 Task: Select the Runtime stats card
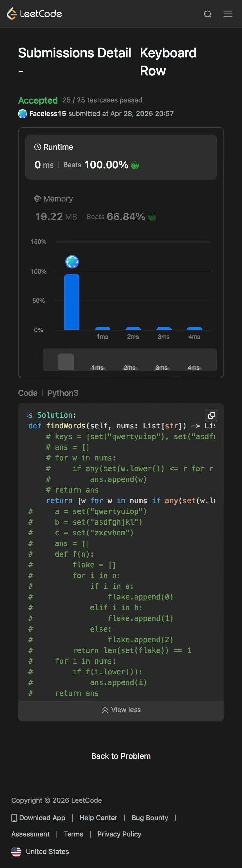pyautogui.click(x=121, y=157)
